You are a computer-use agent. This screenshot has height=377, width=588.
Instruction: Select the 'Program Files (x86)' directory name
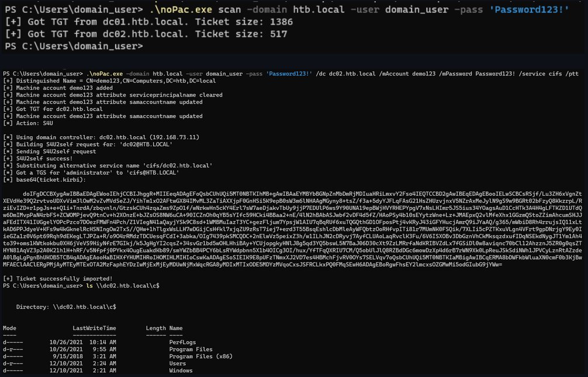(x=201, y=357)
